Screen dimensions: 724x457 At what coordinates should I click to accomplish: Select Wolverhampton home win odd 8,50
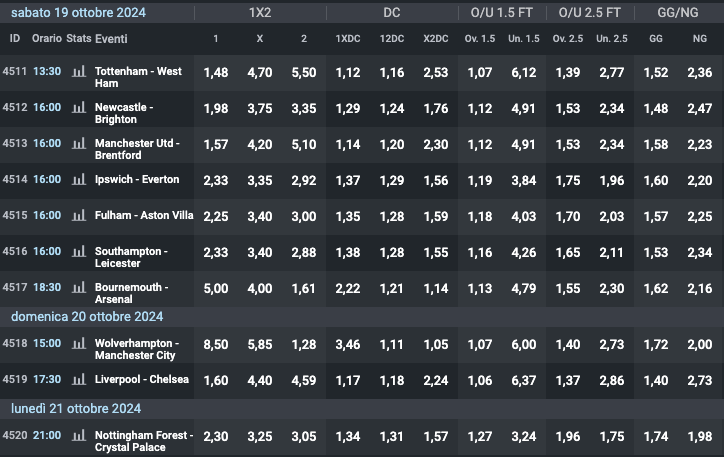[x=216, y=344]
